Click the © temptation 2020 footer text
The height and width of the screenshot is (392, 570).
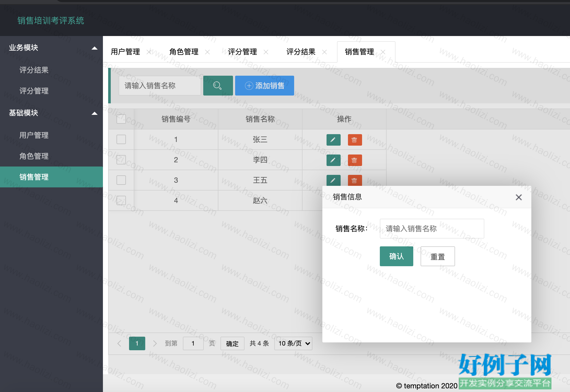(x=427, y=386)
